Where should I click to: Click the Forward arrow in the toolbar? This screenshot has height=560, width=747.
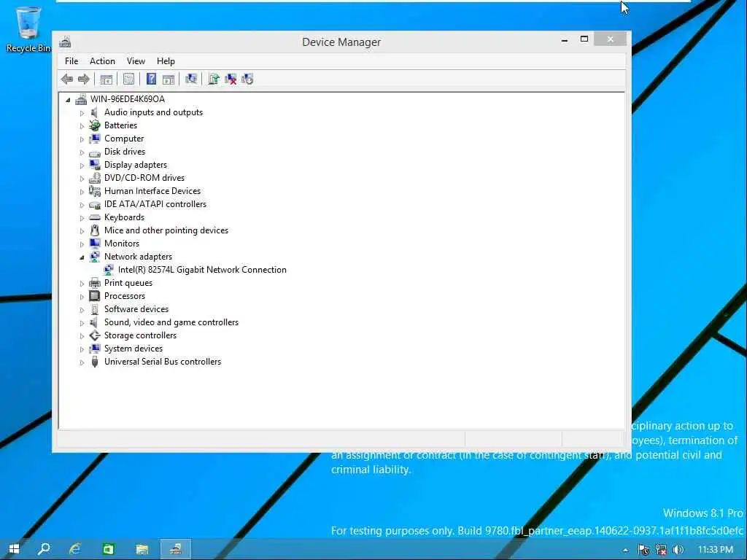[x=84, y=79]
